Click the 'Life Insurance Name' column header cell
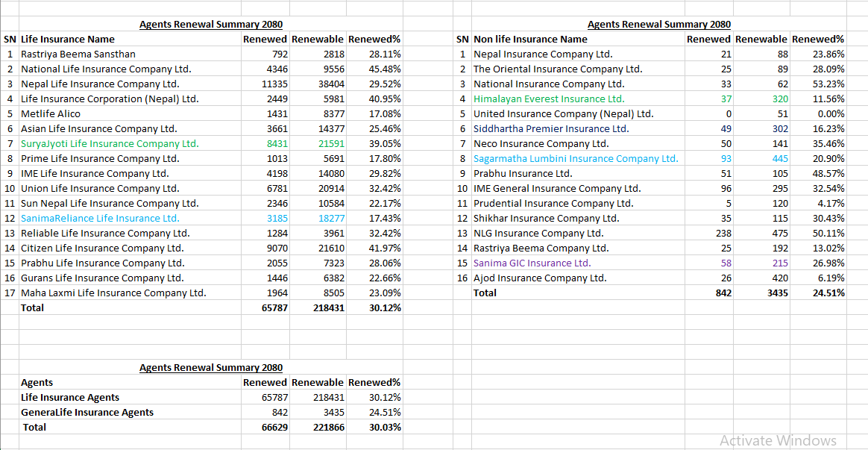This screenshot has height=450, width=868. click(x=68, y=39)
